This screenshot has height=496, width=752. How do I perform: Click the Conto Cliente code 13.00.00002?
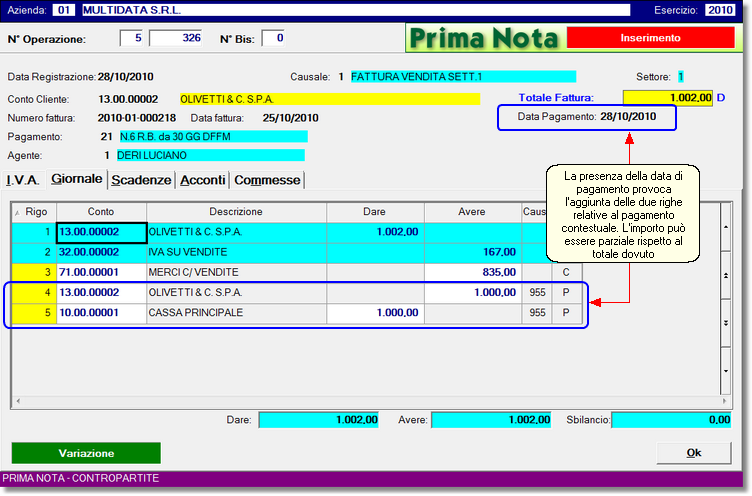point(128,99)
